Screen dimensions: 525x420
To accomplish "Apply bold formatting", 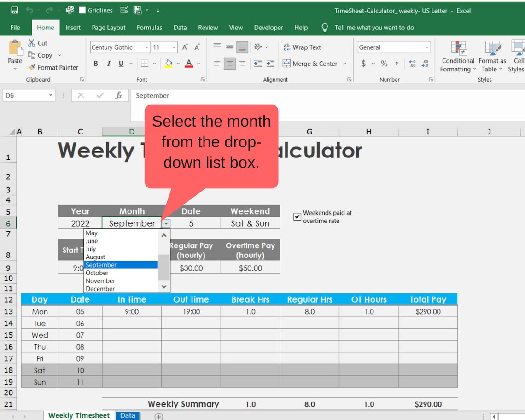I will point(95,64).
